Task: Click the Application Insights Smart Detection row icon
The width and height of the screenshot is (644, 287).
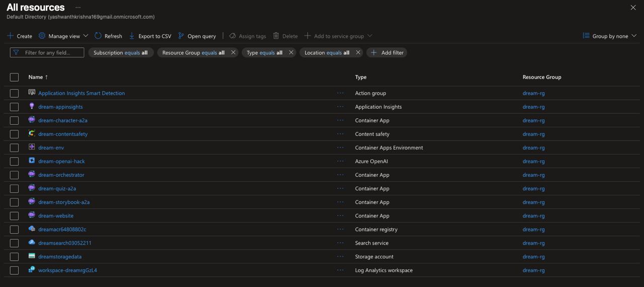Action: [x=32, y=93]
